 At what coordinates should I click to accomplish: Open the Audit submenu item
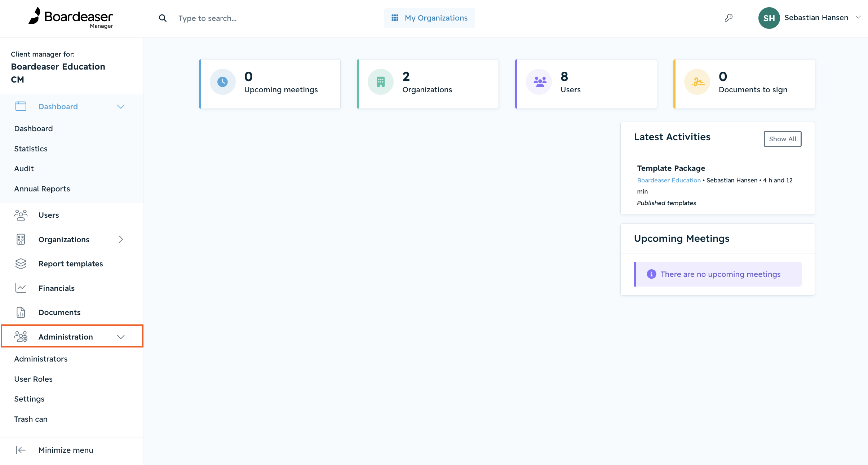pyautogui.click(x=24, y=169)
